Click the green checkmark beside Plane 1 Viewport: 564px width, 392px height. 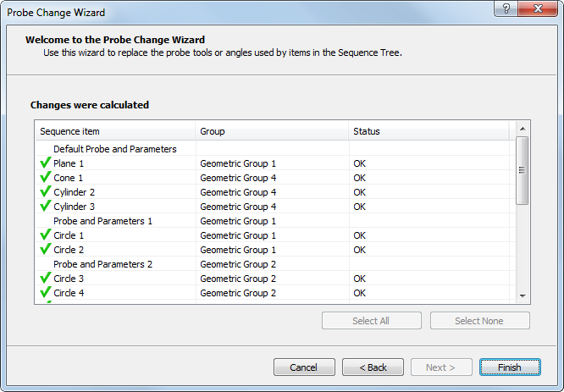coord(45,163)
